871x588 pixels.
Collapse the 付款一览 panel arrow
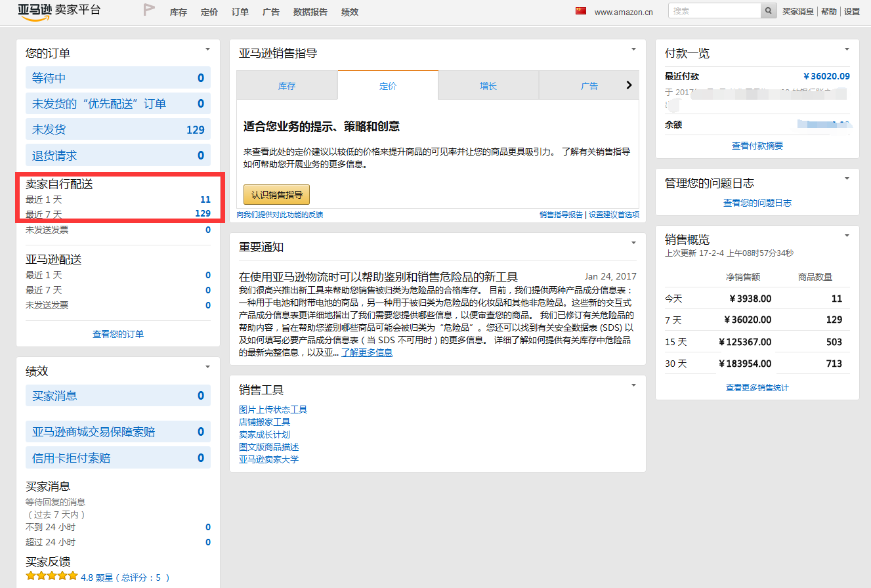tap(847, 49)
